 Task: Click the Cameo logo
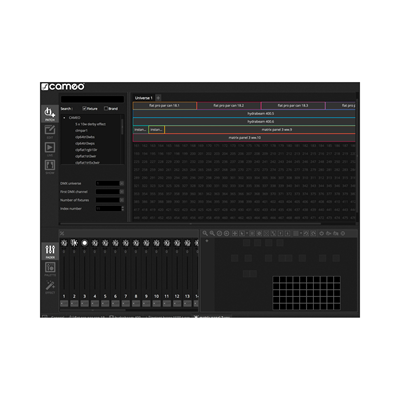[63, 87]
